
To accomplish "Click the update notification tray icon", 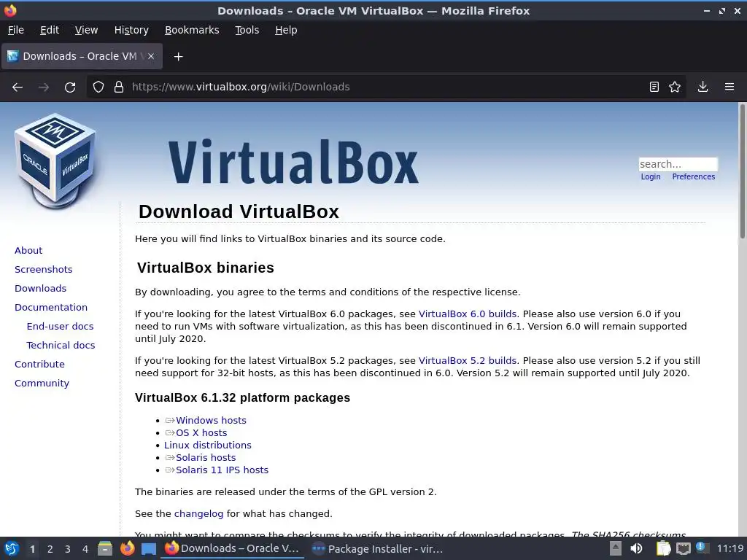I will pyautogui.click(x=703, y=548).
